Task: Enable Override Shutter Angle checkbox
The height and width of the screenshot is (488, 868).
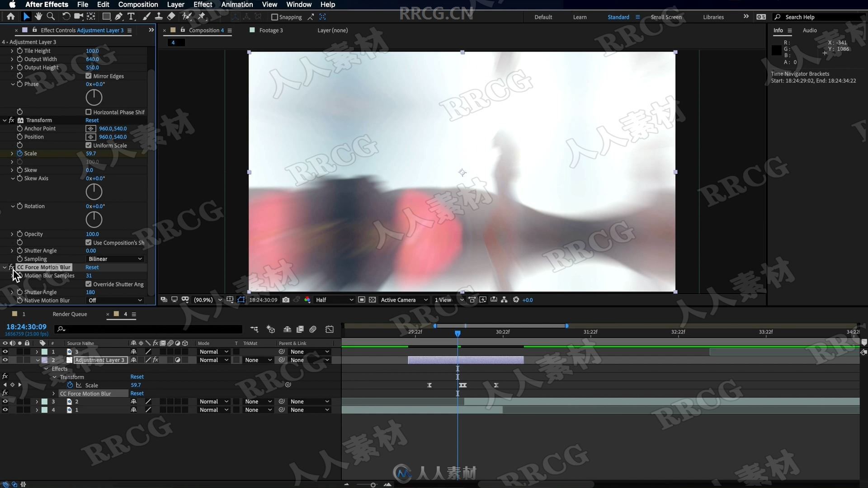Action: pos(88,284)
